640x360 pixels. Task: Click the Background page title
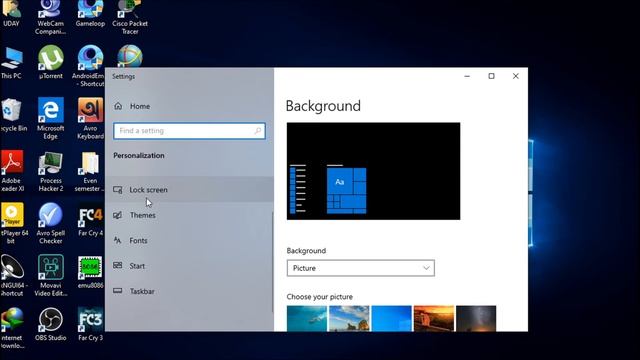323,106
